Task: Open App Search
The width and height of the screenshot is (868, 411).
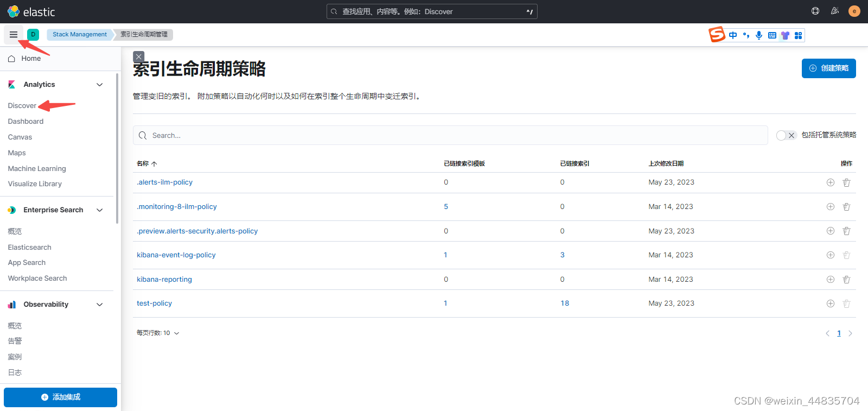Action: (27, 263)
